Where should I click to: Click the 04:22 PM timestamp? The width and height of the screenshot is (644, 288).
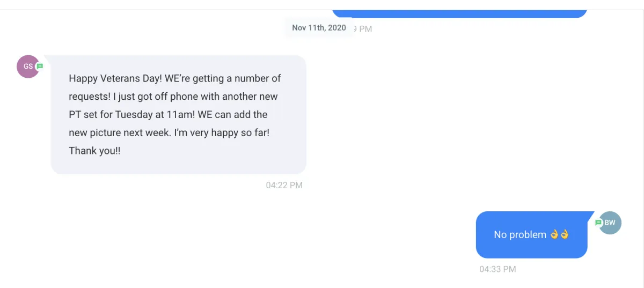tap(284, 186)
